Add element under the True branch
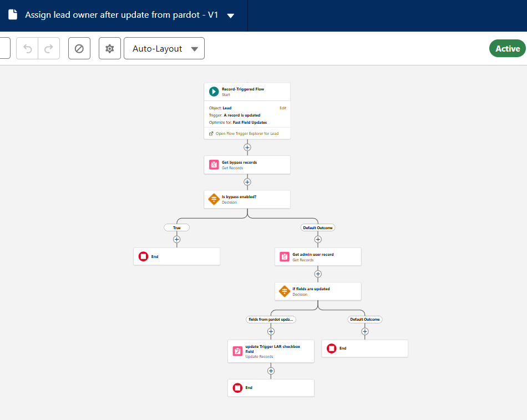527x420 pixels. [177, 240]
